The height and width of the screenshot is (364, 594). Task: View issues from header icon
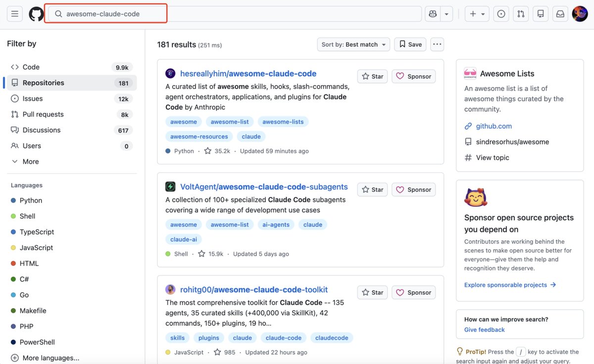point(501,14)
